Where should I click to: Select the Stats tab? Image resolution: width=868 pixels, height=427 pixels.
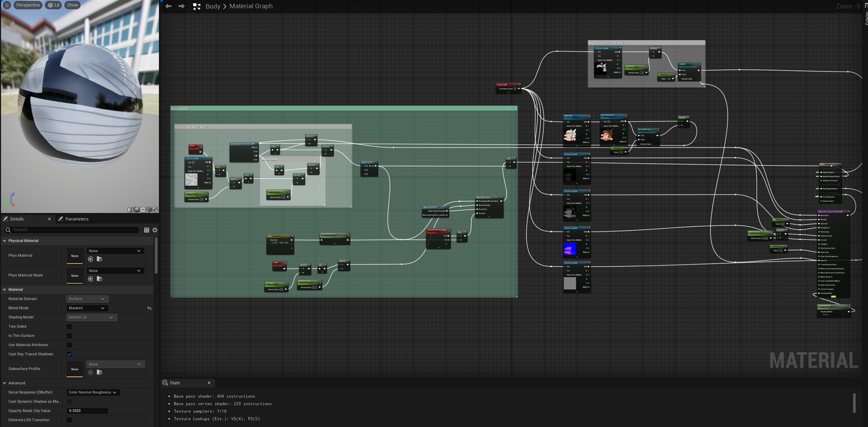(175, 383)
